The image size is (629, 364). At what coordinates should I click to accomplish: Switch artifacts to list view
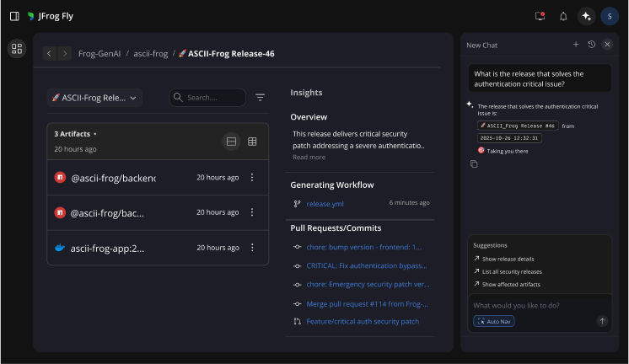[x=231, y=142]
